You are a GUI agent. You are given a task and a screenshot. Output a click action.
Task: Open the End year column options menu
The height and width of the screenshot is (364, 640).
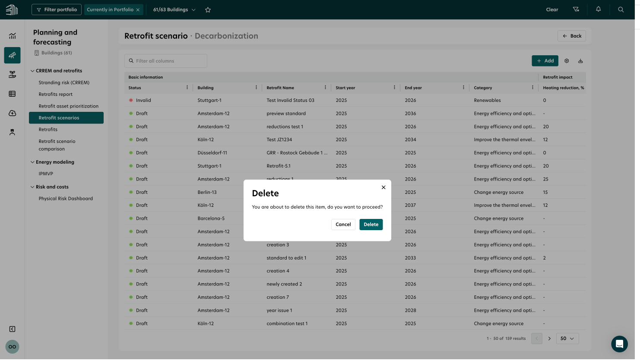click(x=463, y=87)
